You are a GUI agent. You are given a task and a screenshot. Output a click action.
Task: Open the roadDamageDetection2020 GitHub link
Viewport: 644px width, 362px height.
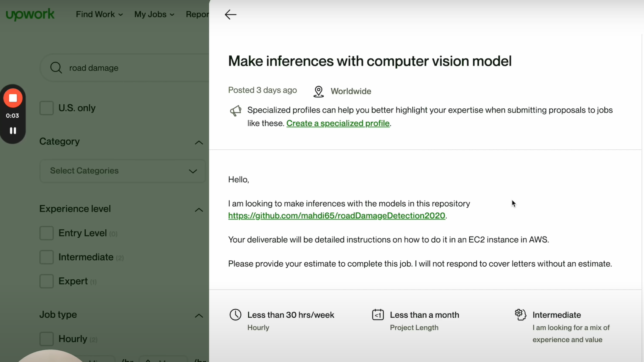click(337, 216)
